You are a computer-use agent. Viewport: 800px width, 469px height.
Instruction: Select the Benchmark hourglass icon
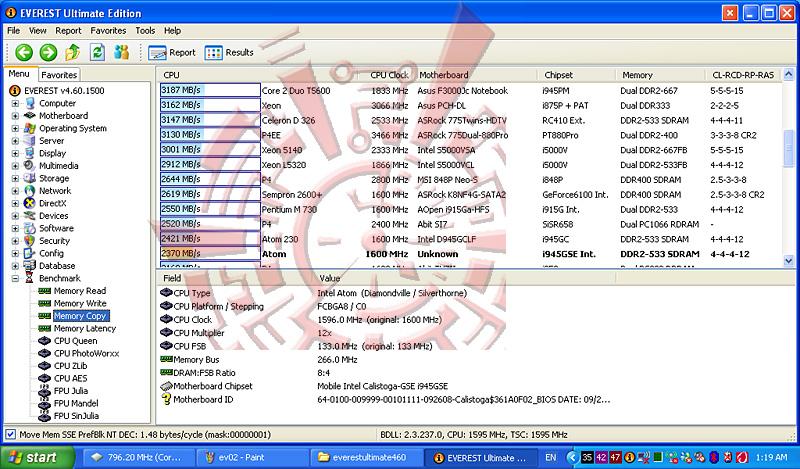click(x=30, y=278)
